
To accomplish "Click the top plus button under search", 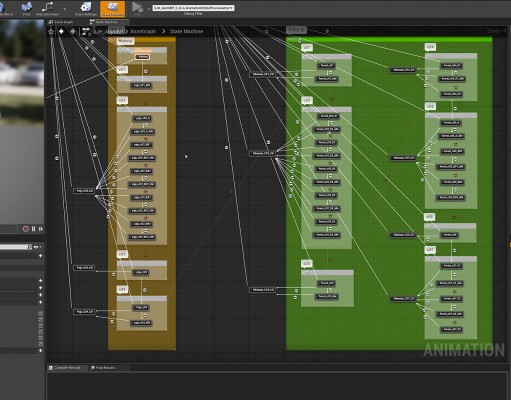I will point(40,256).
